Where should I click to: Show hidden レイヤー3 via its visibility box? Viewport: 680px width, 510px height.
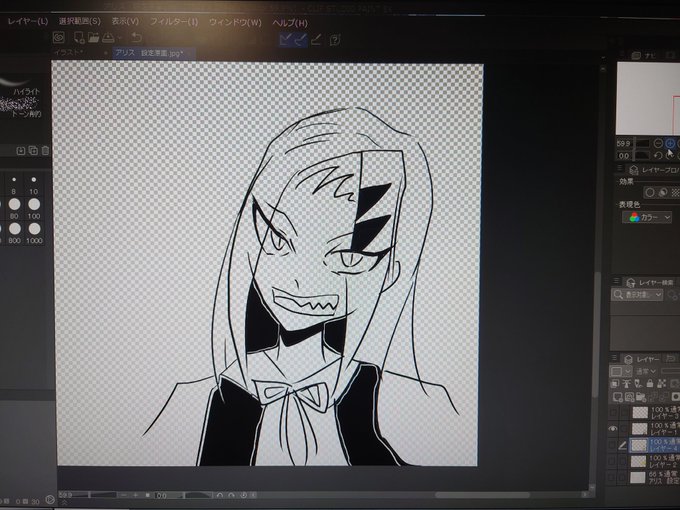click(613, 412)
